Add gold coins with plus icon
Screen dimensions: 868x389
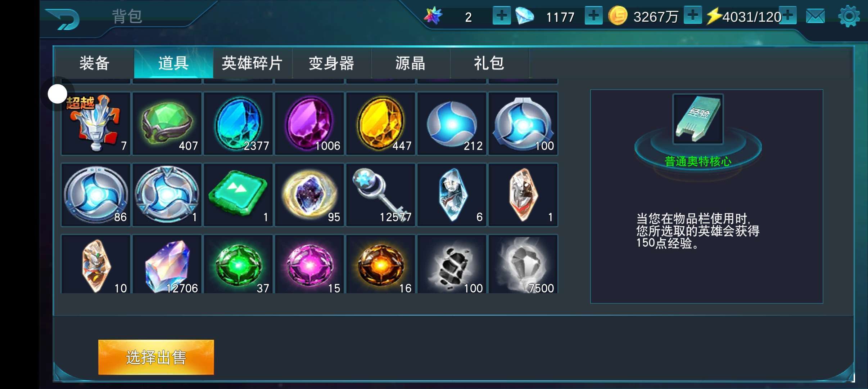[693, 15]
